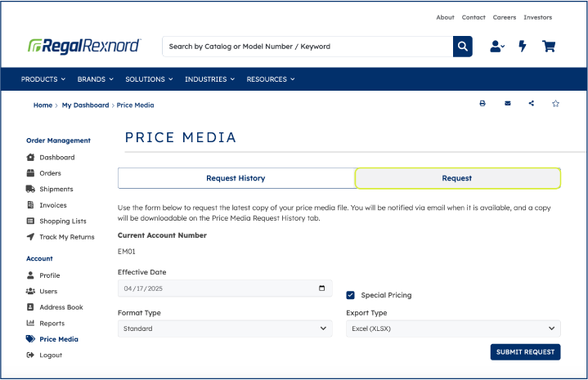
Task: Switch to the Request History tab
Action: [236, 178]
